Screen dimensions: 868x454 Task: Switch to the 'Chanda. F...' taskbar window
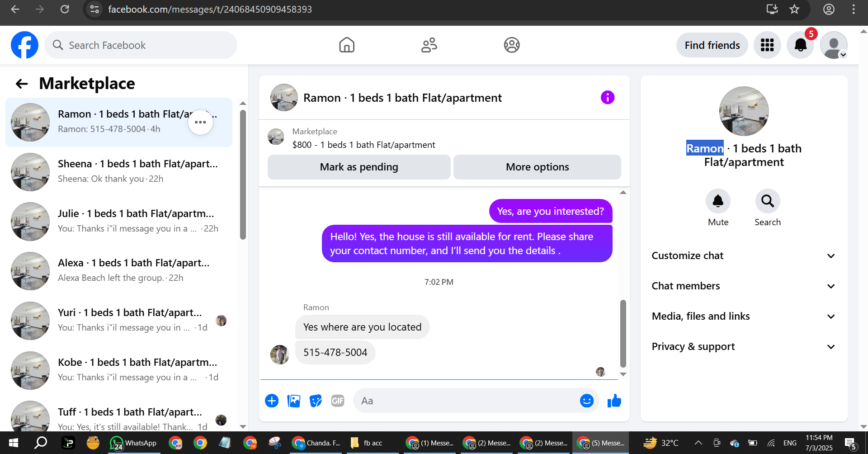point(316,443)
